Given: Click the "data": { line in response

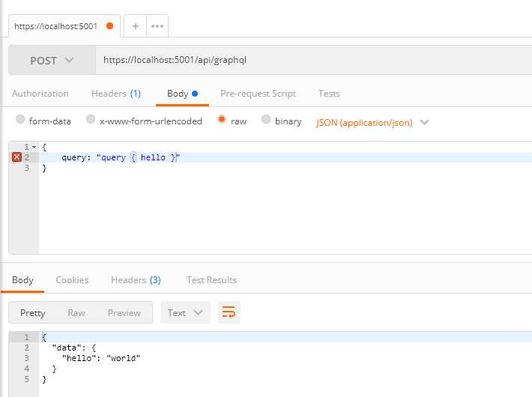Looking at the screenshot, I should pyautogui.click(x=74, y=348).
